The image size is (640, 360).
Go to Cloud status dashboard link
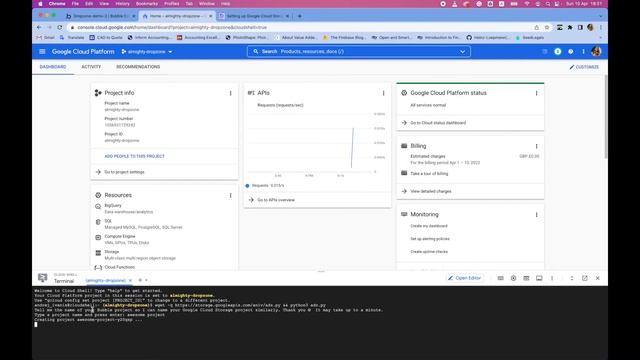pos(438,123)
